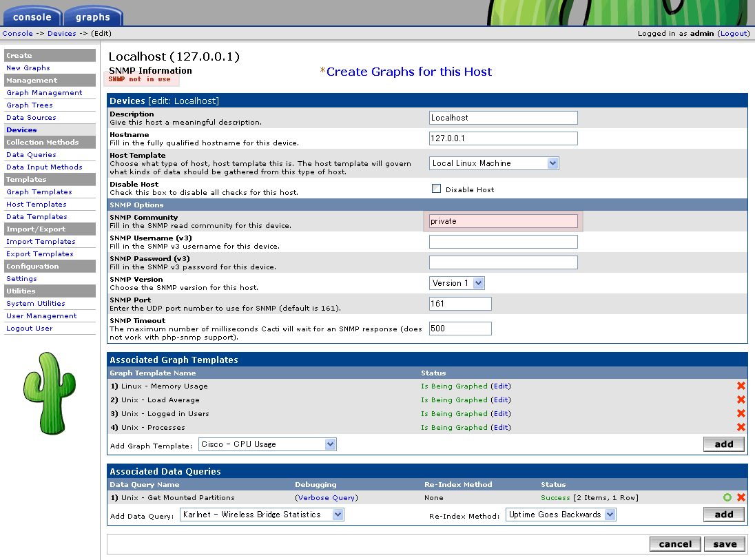This screenshot has width=755, height=560.
Task: Remove Unix - Load Average template
Action: [741, 400]
